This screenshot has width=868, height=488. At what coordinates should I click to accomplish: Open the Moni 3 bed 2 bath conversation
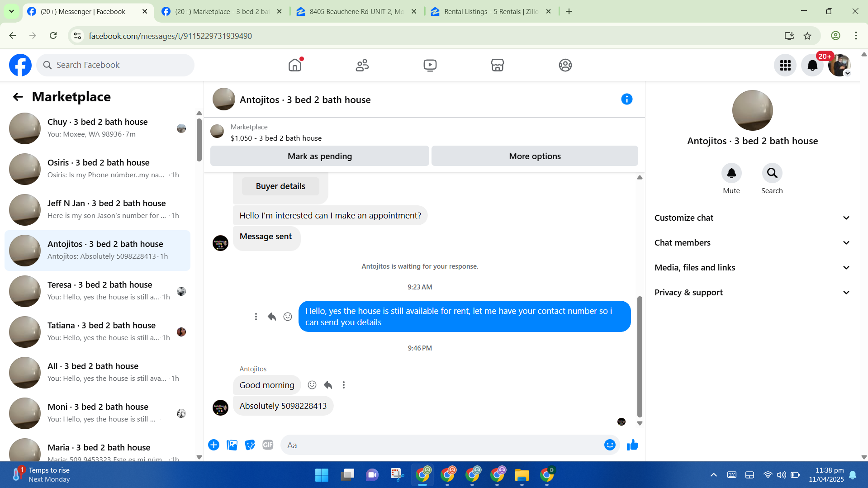point(97,413)
